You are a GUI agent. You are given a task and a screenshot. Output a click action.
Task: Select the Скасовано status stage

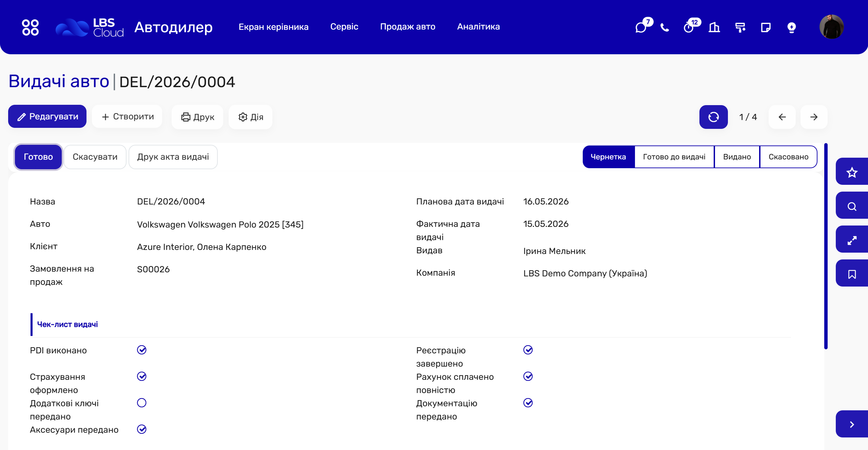(x=788, y=157)
